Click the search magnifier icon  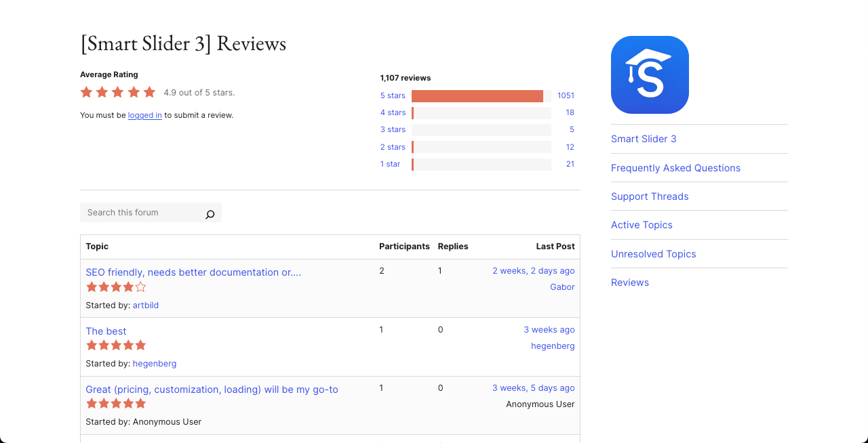210,214
